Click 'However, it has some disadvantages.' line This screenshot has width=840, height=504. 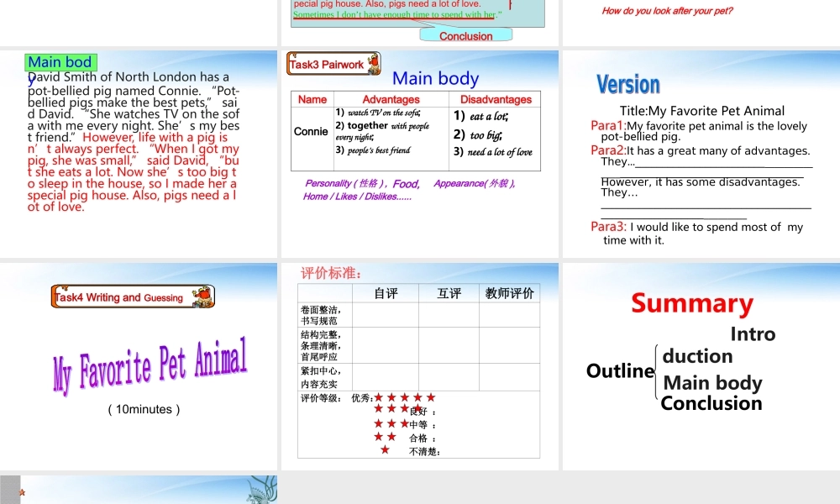tap(701, 182)
